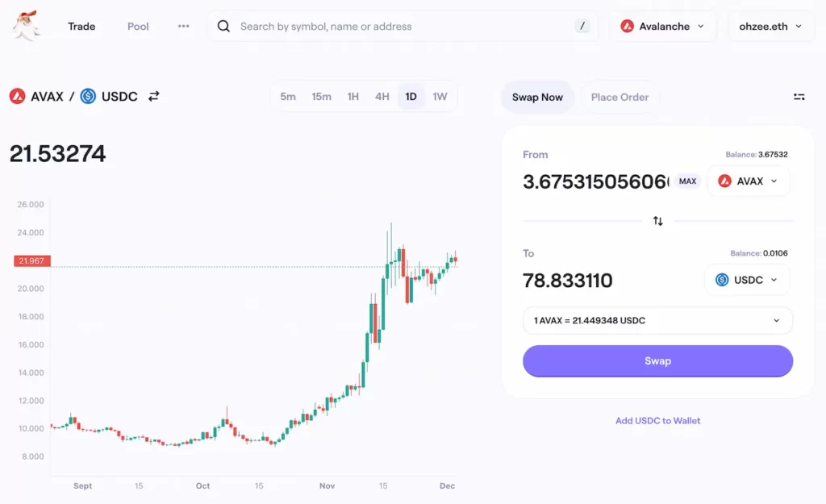Click the search magnifier icon
Viewport: 826px width, 504px height.
point(223,26)
